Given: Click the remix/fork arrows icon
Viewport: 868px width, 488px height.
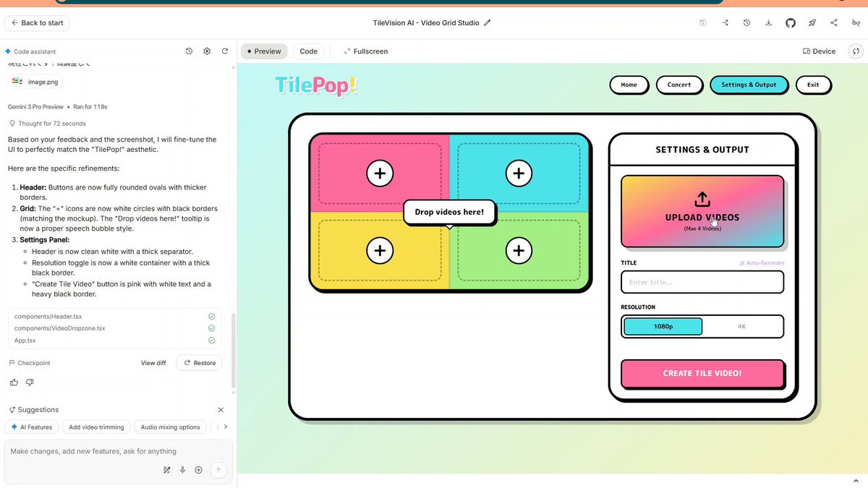Looking at the screenshot, I should pos(725,23).
